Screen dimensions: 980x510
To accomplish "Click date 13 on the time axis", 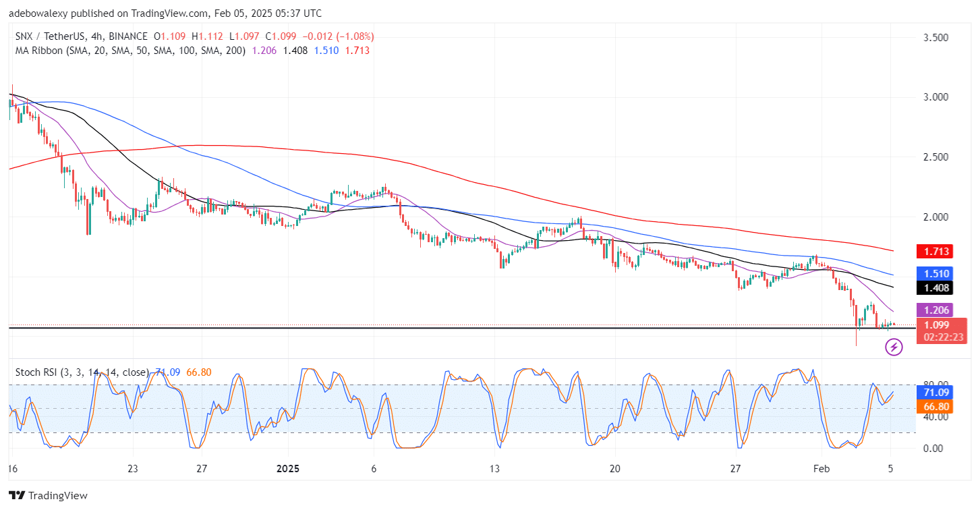I will pos(494,468).
